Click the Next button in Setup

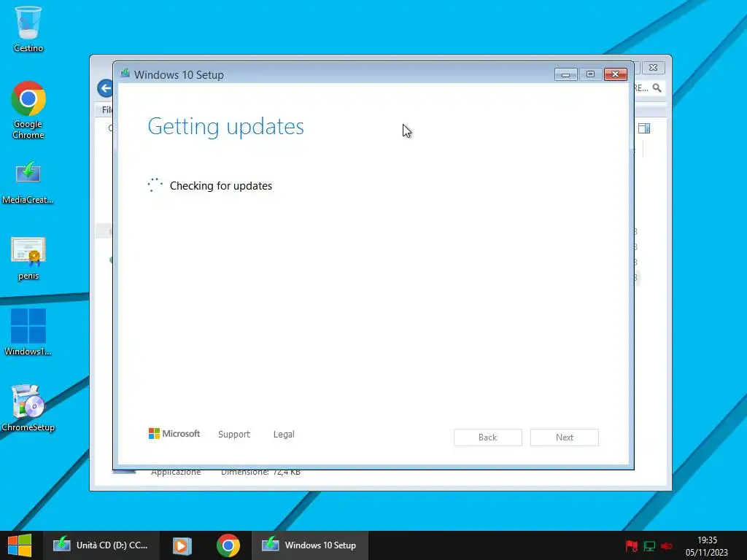pos(565,437)
